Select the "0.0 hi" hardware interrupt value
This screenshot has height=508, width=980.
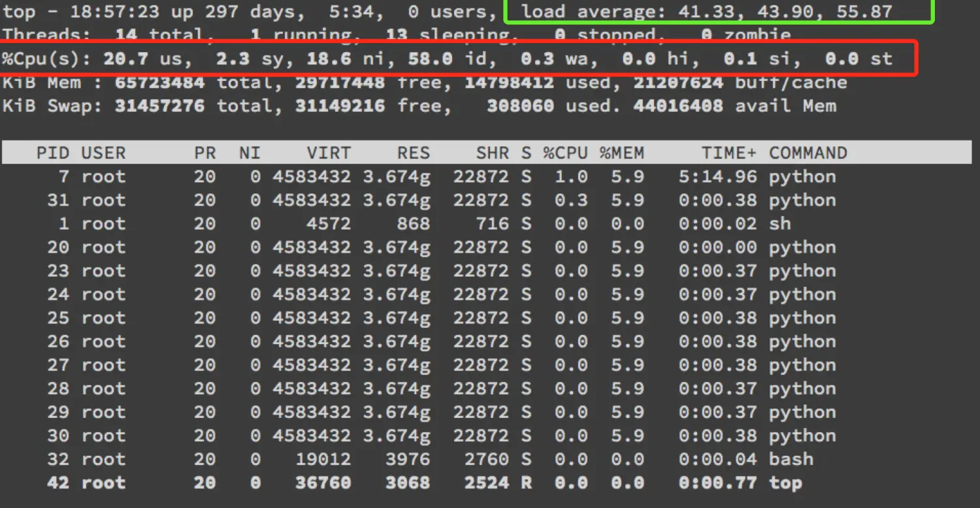(x=656, y=59)
